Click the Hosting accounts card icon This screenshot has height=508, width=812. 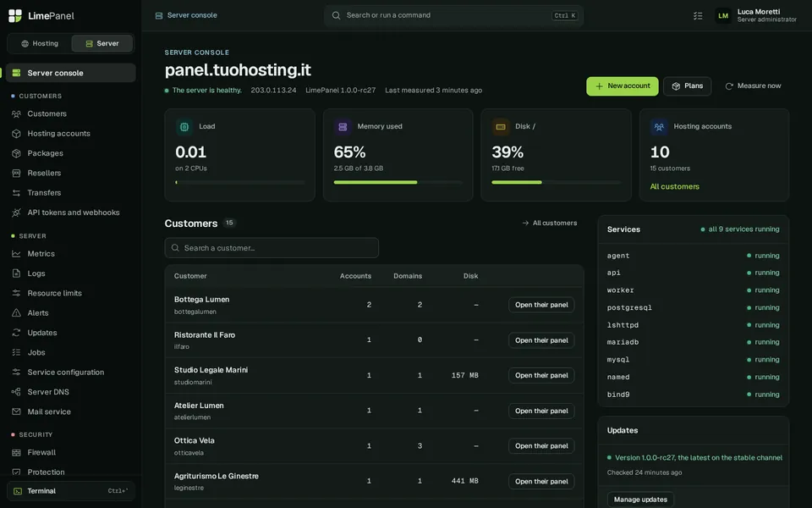(x=659, y=126)
